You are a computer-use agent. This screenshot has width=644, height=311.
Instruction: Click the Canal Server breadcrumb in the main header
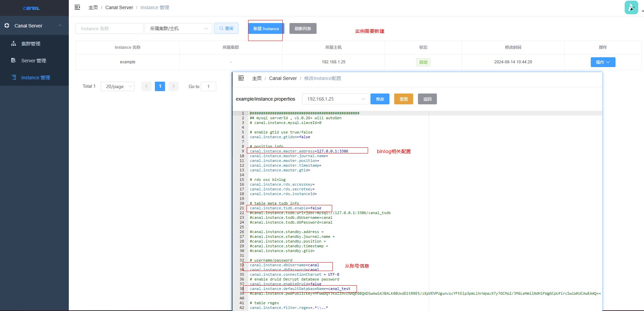pyautogui.click(x=119, y=7)
